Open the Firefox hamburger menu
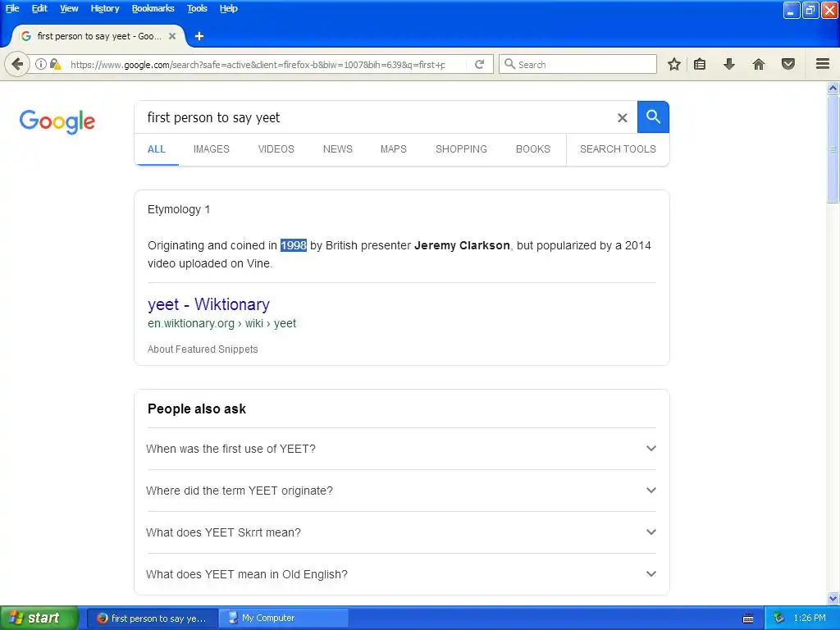 click(x=823, y=64)
